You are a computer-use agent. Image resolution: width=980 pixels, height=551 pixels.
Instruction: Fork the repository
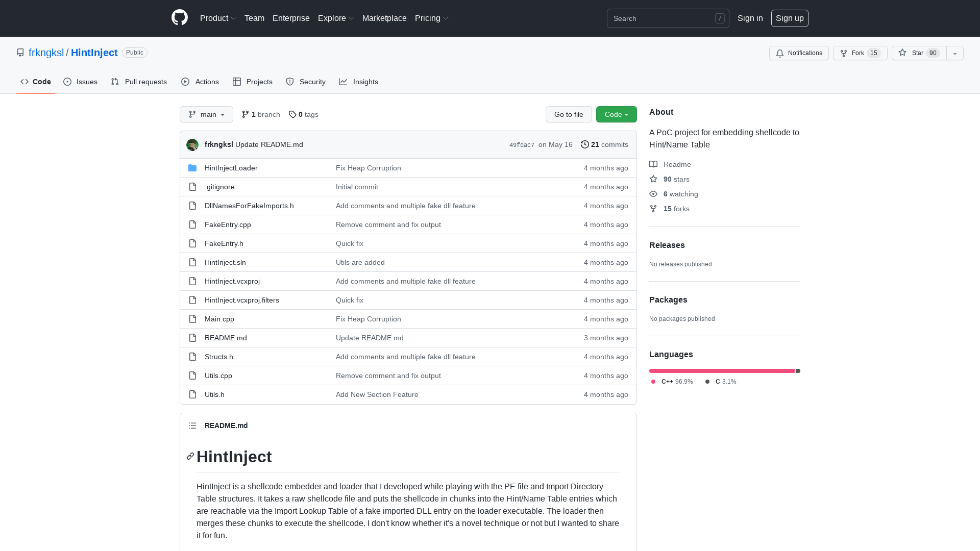coord(860,53)
